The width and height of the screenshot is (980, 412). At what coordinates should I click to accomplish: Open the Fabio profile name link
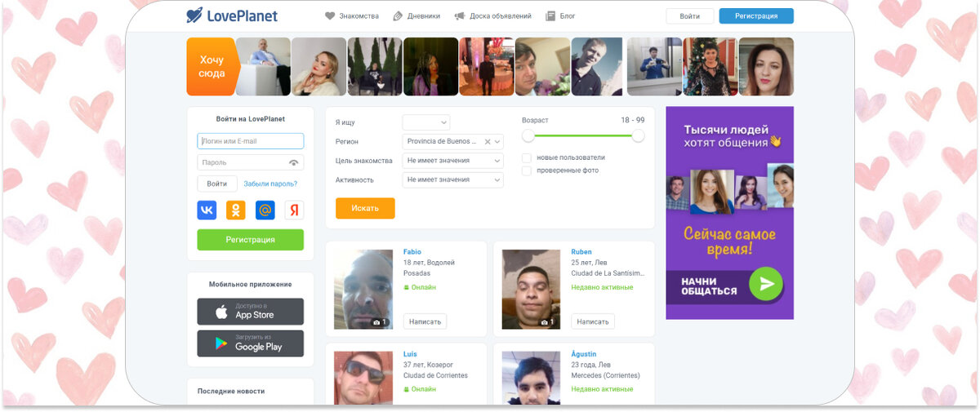(x=412, y=252)
